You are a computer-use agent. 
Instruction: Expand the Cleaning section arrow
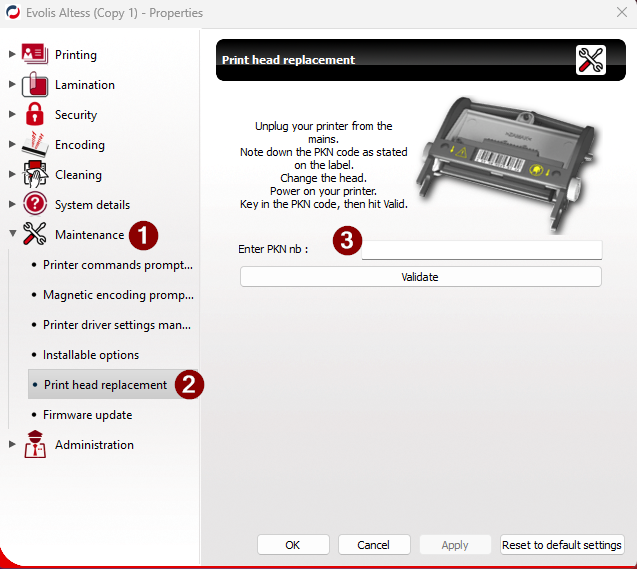pos(12,174)
